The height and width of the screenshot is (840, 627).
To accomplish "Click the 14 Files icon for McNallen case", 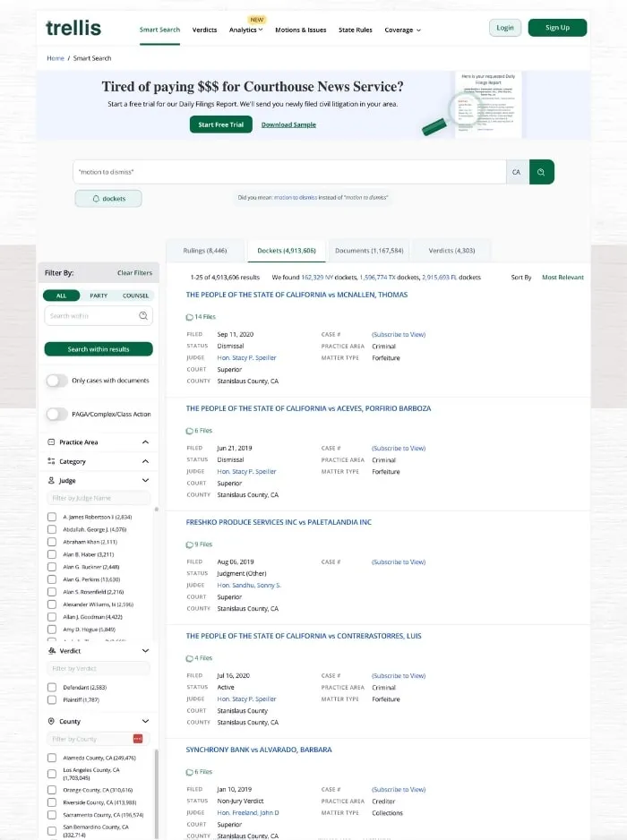I will [189, 317].
